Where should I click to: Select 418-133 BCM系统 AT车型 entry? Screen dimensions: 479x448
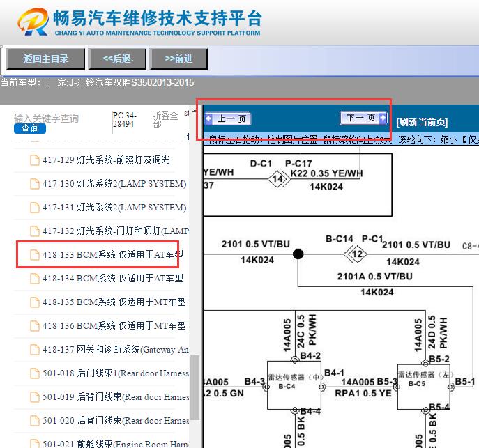[x=113, y=254]
